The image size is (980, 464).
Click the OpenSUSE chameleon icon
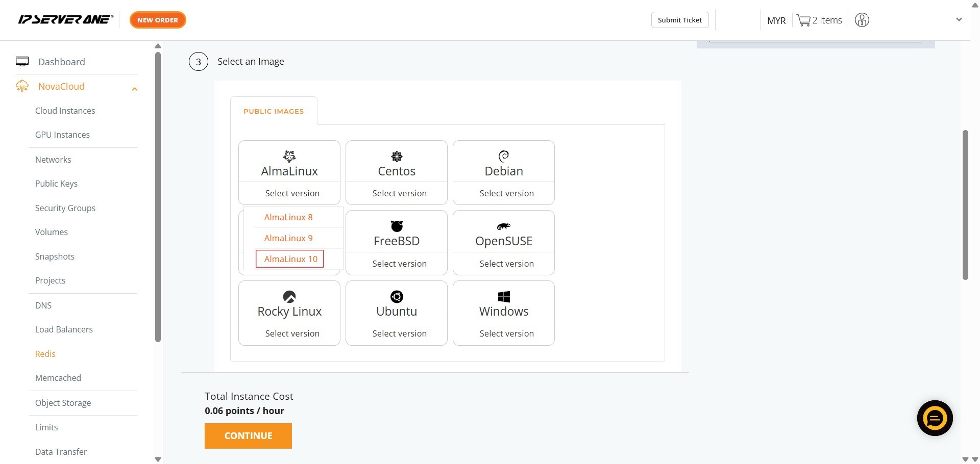pos(504,226)
